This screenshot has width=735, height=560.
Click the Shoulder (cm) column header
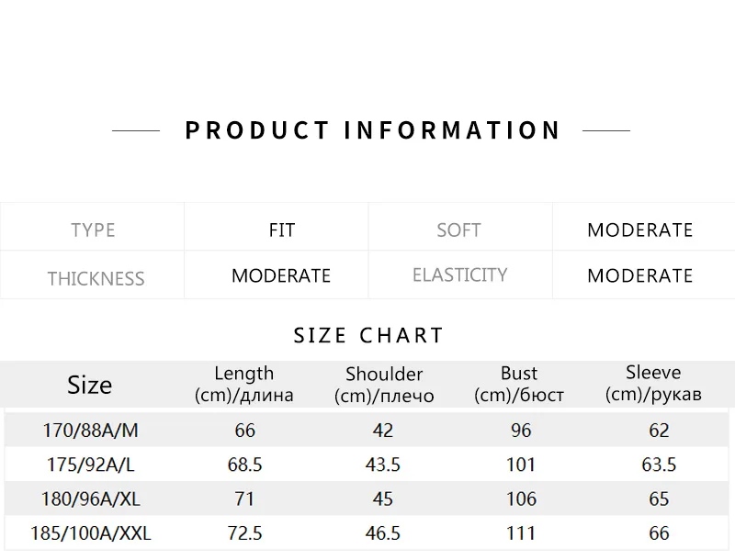(384, 386)
